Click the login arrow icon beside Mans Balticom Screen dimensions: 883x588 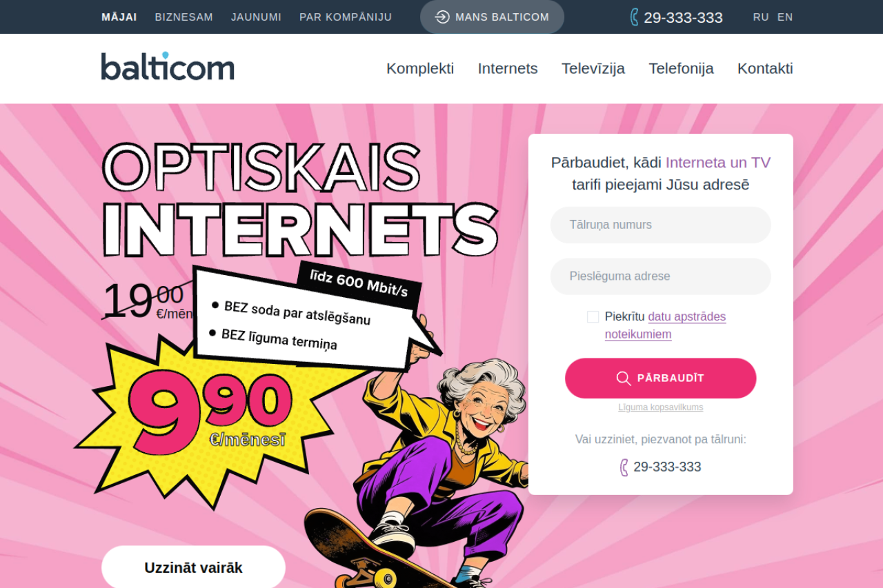tap(442, 17)
